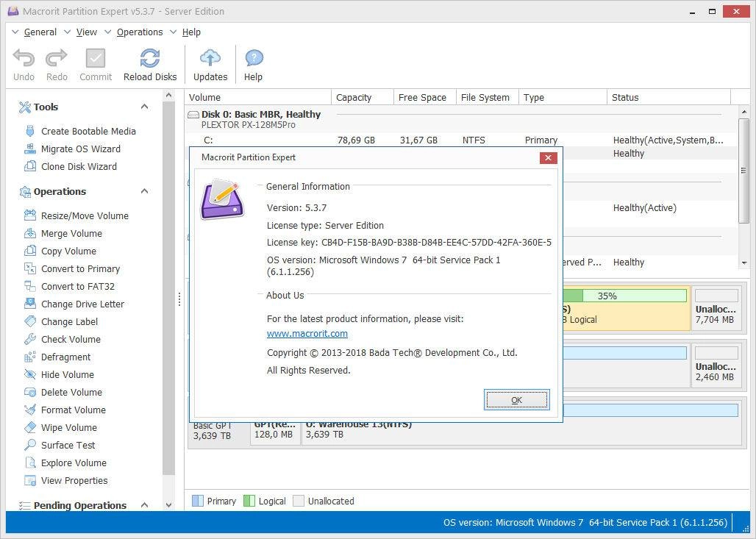This screenshot has height=539, width=756.
Task: Sort by Free Space column header
Action: tap(425, 97)
